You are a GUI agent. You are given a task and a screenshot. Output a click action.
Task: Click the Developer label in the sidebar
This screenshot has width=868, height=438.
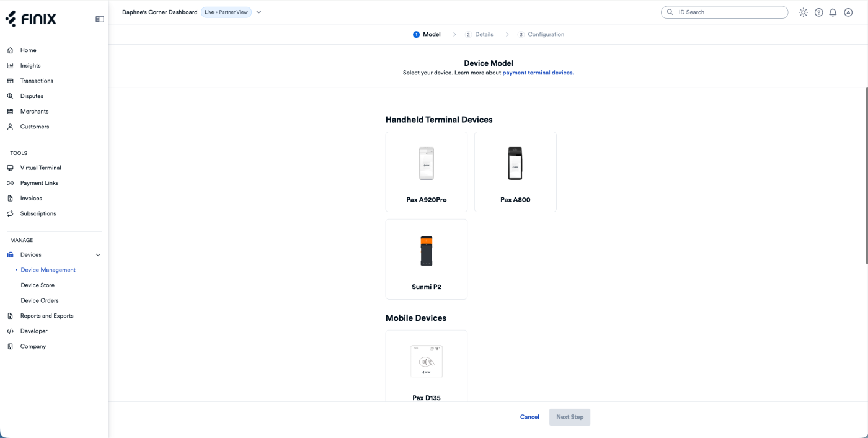coord(33,331)
